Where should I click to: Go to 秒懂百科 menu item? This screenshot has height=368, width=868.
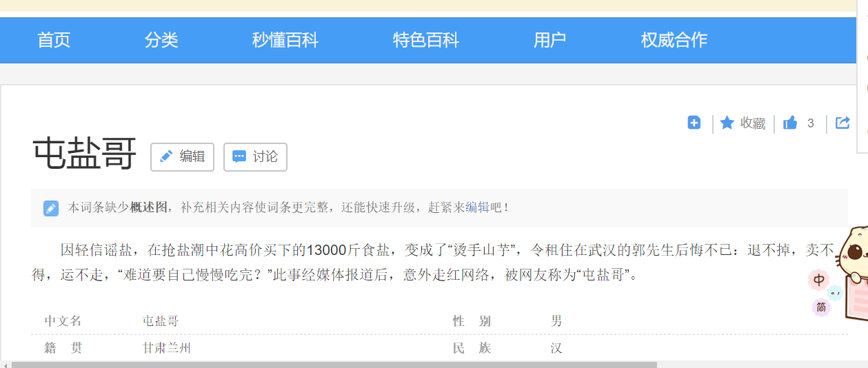285,40
